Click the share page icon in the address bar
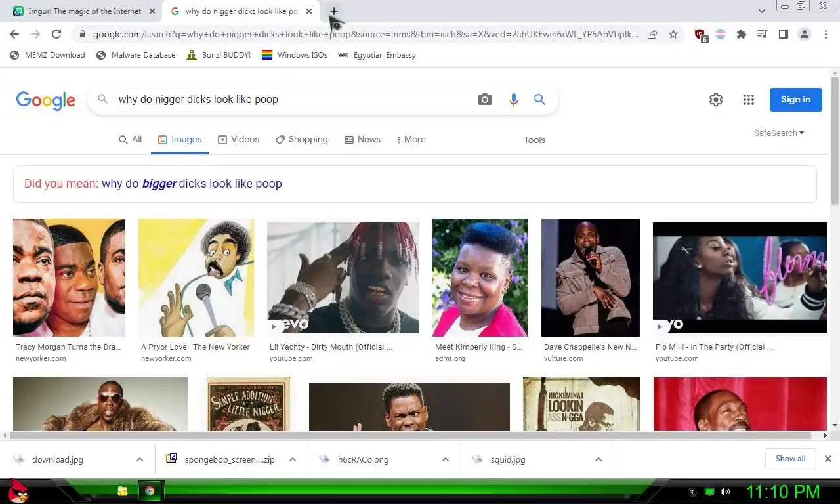The height and width of the screenshot is (504, 840). click(x=652, y=34)
